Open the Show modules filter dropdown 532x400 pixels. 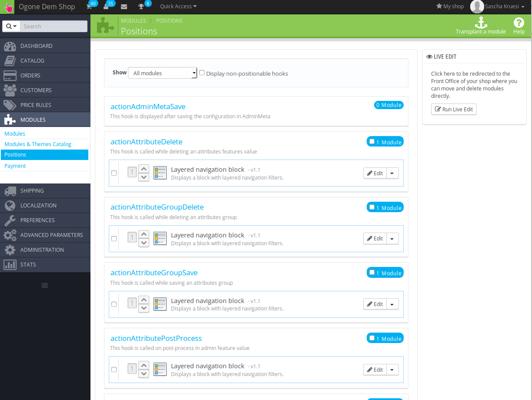[x=163, y=73]
